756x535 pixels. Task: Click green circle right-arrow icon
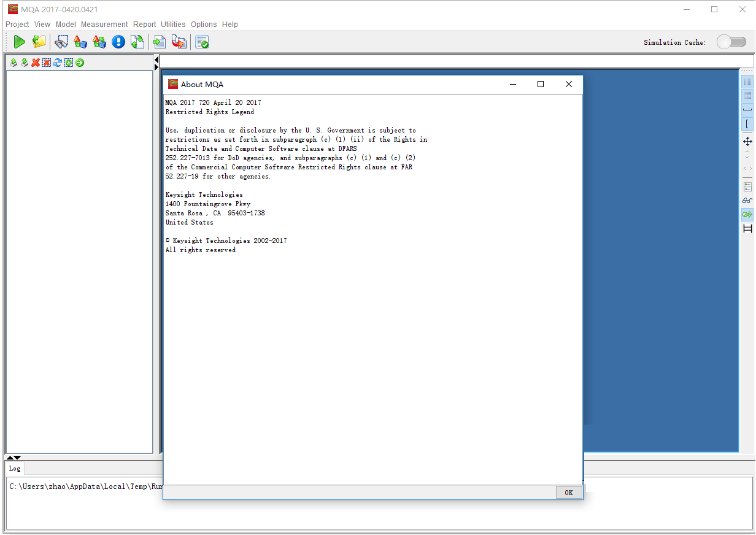pyautogui.click(x=80, y=63)
